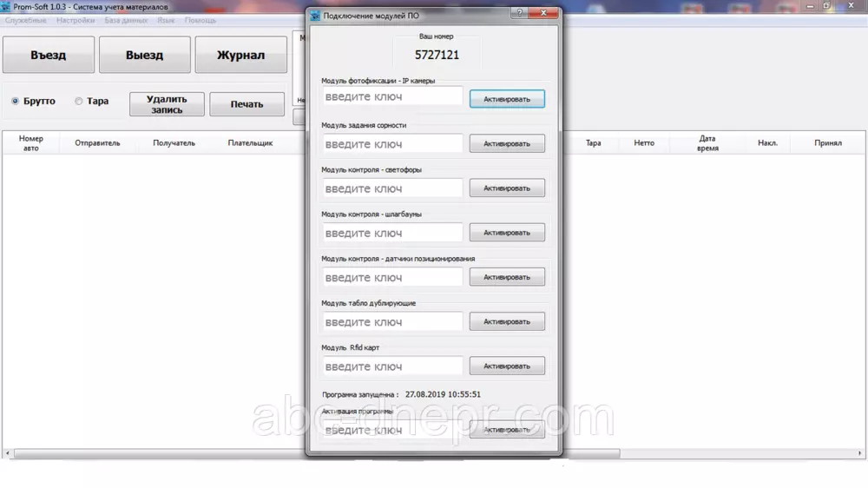Select the Брутто radio button
Viewport: 868px width, 488px height.
point(16,102)
